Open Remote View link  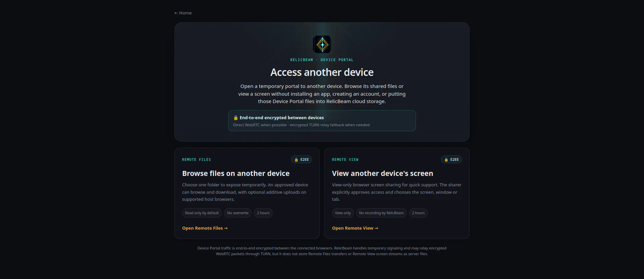click(x=355, y=228)
